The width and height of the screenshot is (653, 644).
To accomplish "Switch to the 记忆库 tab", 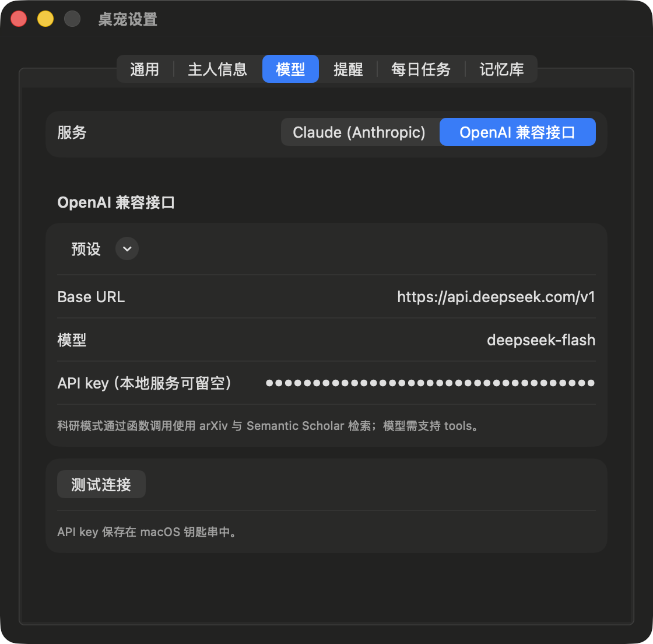I will (501, 69).
